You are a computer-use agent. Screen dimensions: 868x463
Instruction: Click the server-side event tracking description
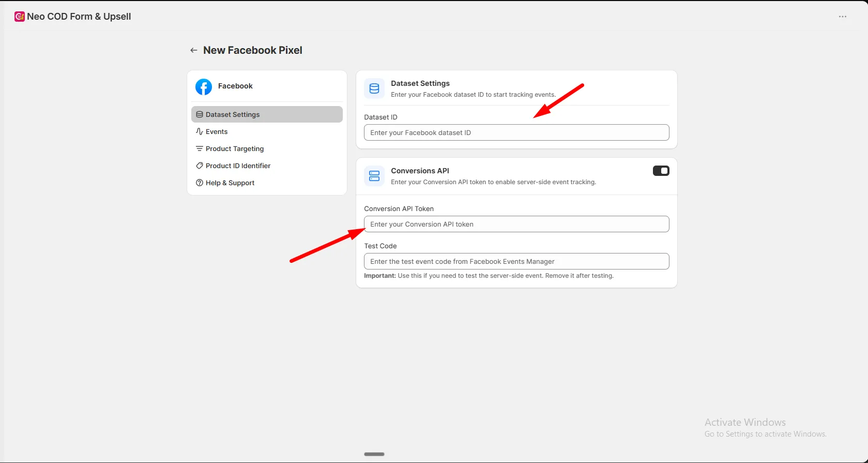pos(493,182)
